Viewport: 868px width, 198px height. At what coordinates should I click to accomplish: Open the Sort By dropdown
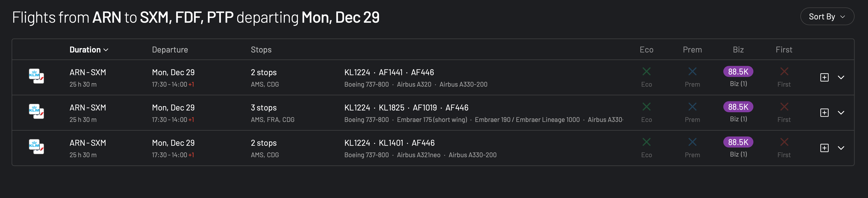(x=827, y=17)
